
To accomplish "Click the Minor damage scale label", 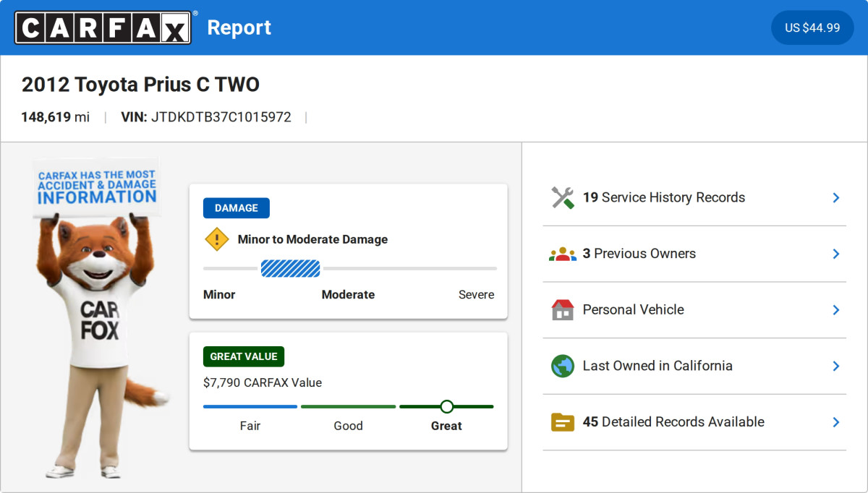I will [219, 295].
